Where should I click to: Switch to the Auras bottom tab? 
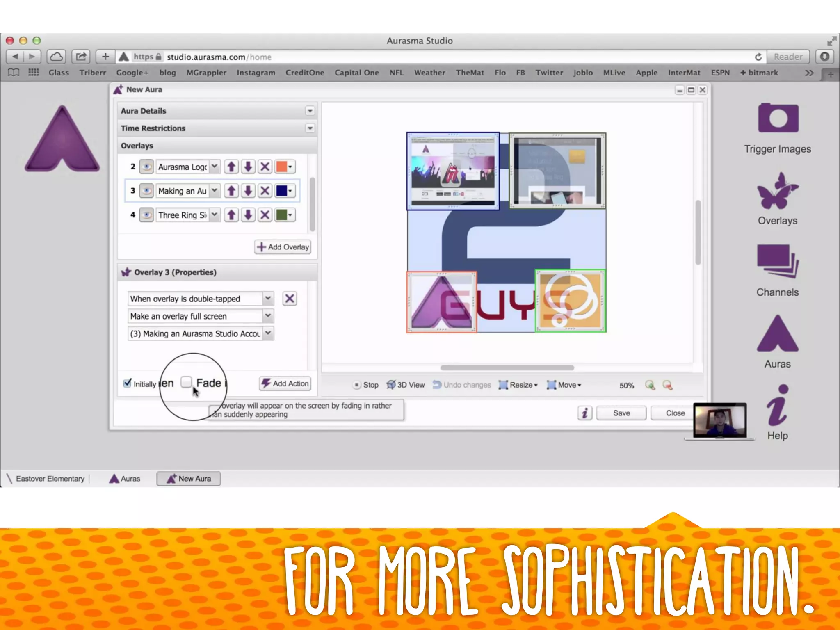pos(125,479)
